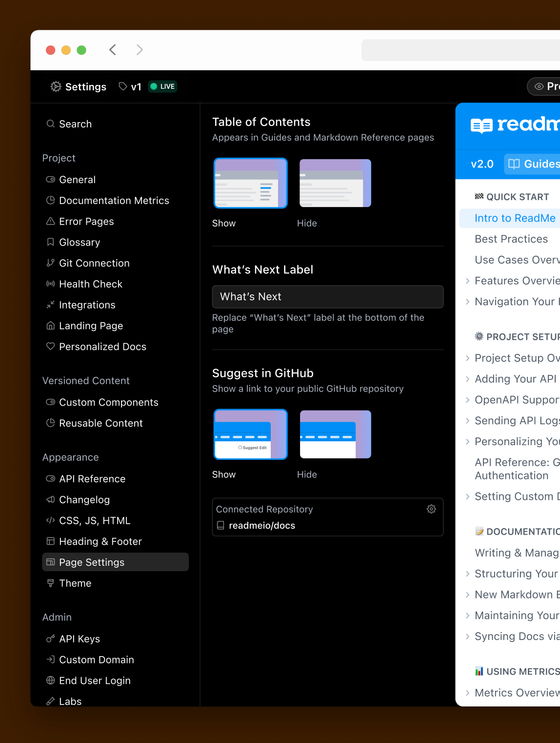
Task: Click the readmeio/docs repository name
Action: click(262, 525)
